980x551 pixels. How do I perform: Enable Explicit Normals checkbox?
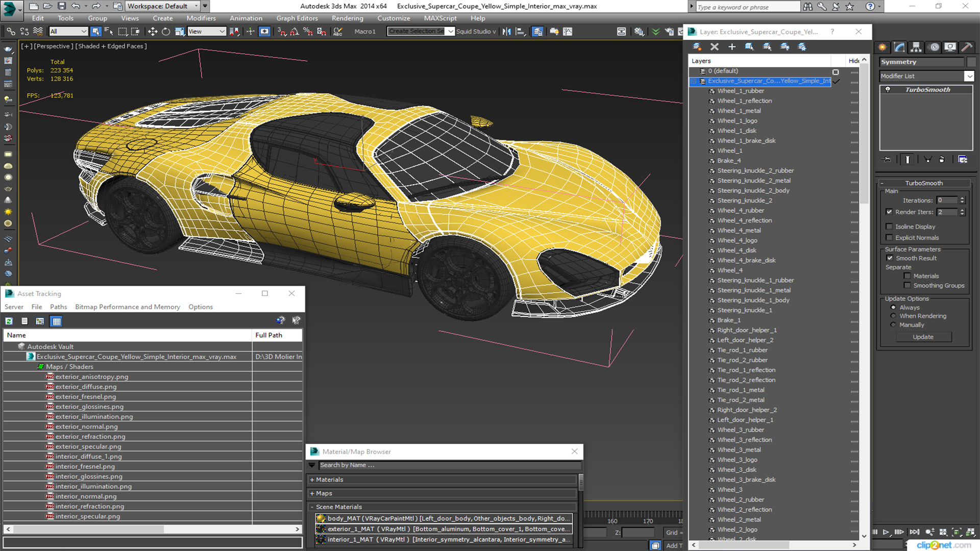889,238
